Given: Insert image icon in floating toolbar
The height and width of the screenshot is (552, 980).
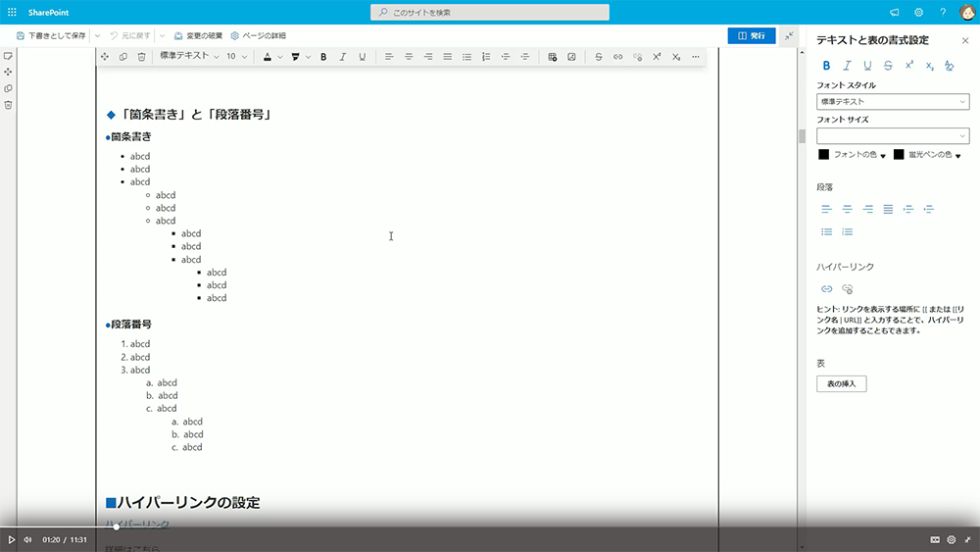Looking at the screenshot, I should [571, 57].
